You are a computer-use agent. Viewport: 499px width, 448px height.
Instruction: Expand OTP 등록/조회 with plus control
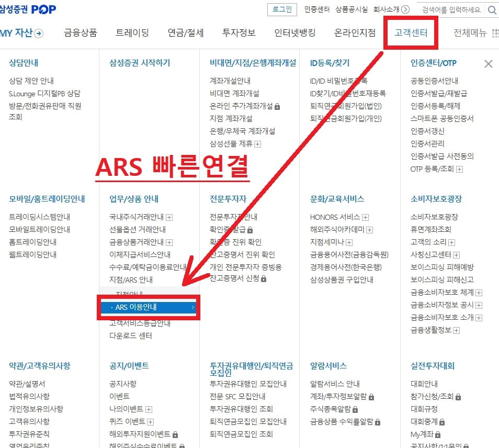460,169
